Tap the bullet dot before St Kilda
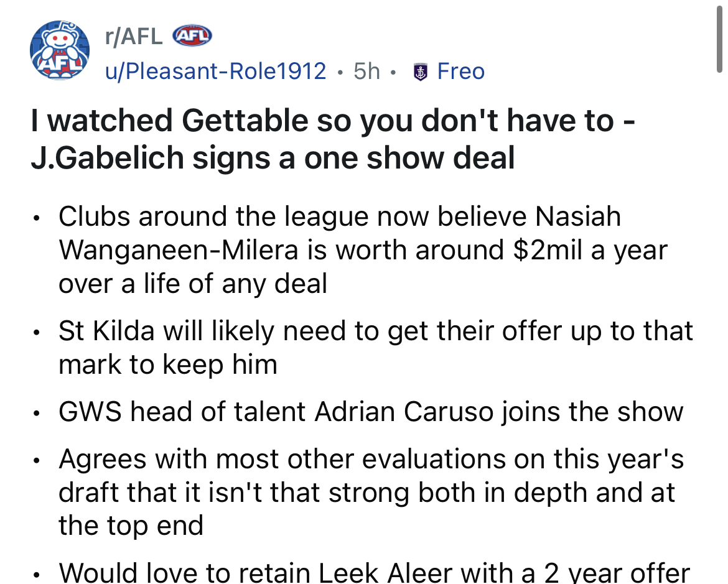 (x=36, y=332)
